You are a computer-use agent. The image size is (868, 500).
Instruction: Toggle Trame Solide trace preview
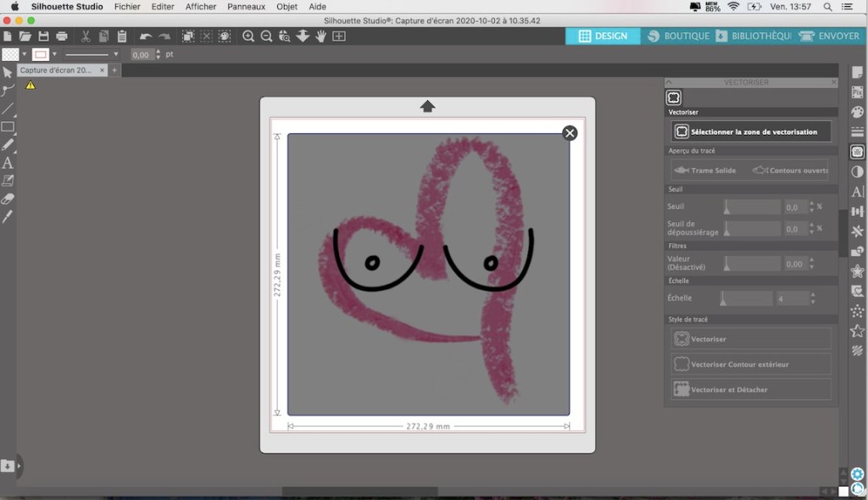705,170
